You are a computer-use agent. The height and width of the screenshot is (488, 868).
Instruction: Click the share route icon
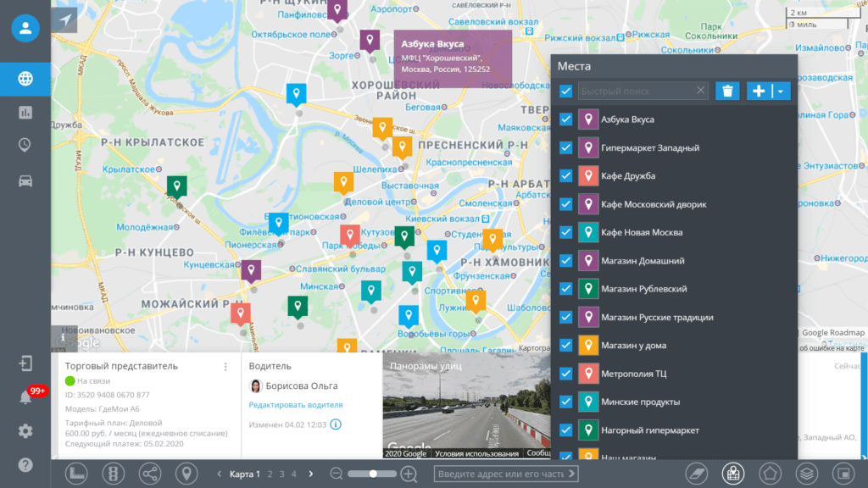149,474
